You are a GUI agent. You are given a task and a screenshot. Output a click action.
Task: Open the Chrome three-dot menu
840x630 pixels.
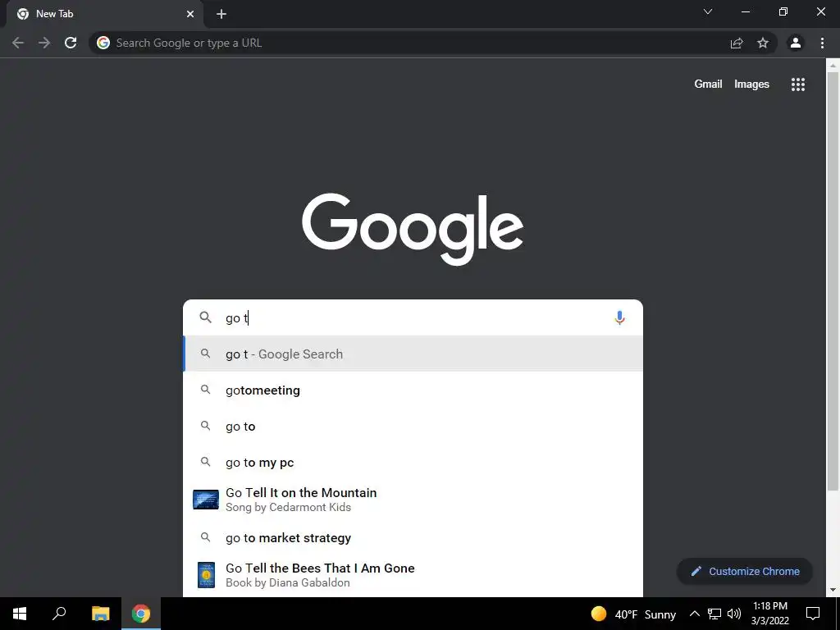point(822,43)
